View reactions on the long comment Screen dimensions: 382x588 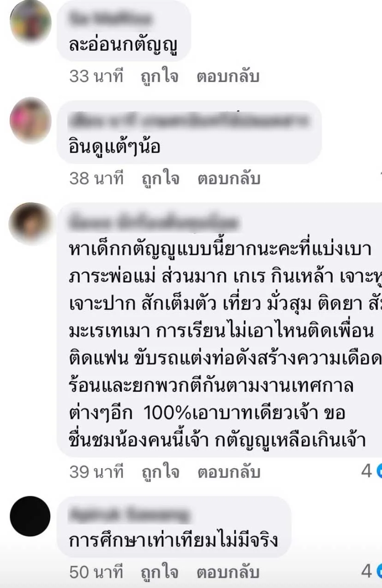tap(372, 471)
